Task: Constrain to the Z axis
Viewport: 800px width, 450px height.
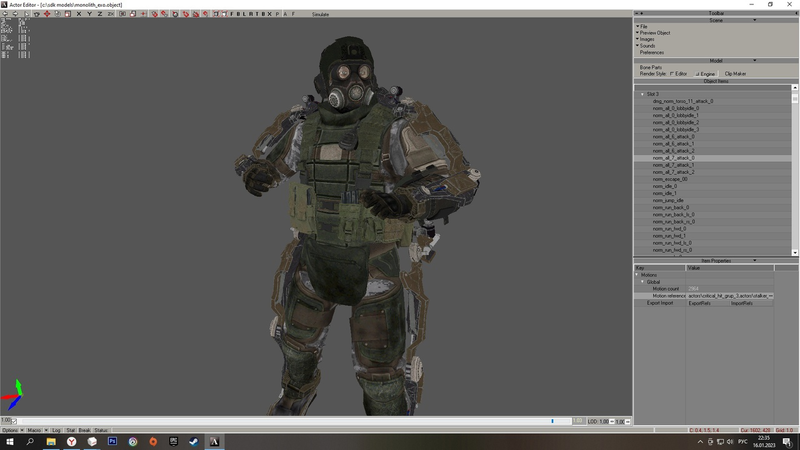Action: coord(99,14)
